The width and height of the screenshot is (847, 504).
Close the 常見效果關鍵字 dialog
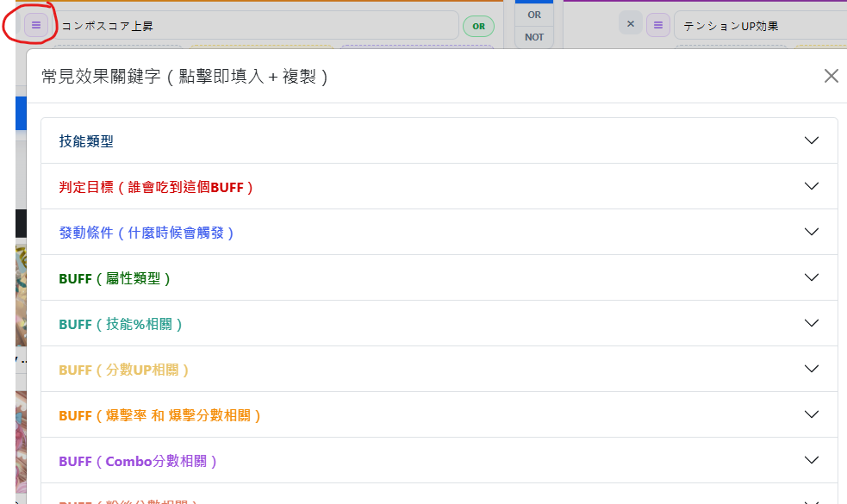click(831, 76)
